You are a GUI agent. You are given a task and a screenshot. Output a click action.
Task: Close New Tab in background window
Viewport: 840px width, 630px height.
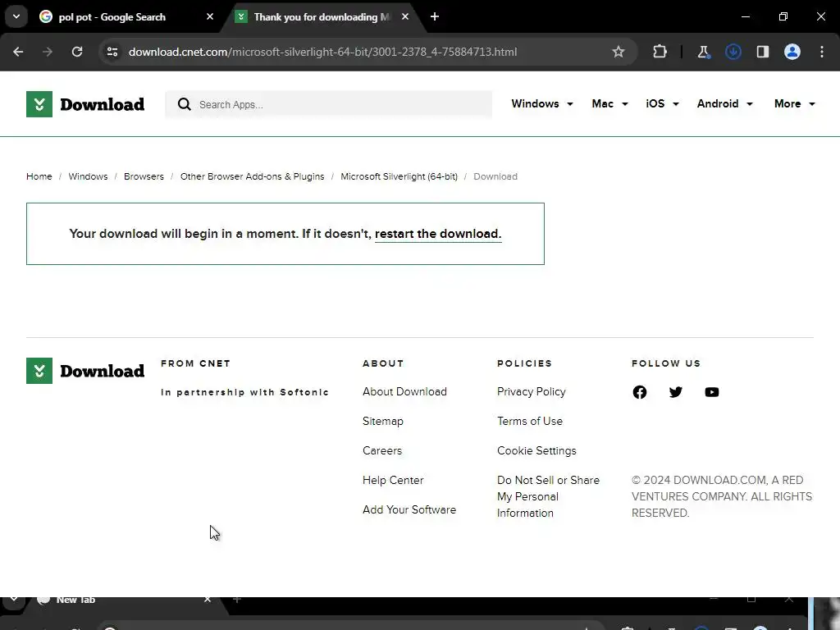click(x=208, y=600)
